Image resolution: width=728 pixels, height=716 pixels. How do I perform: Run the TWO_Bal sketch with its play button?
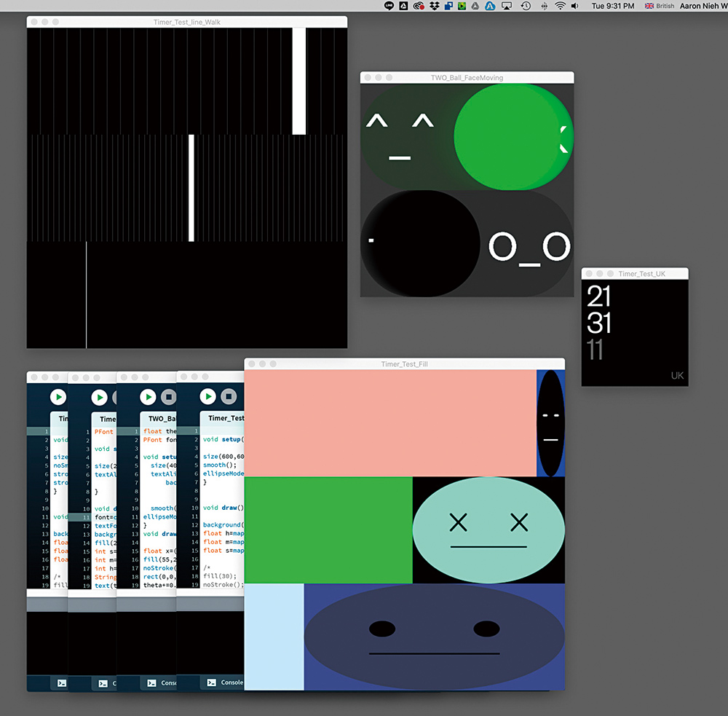click(148, 397)
